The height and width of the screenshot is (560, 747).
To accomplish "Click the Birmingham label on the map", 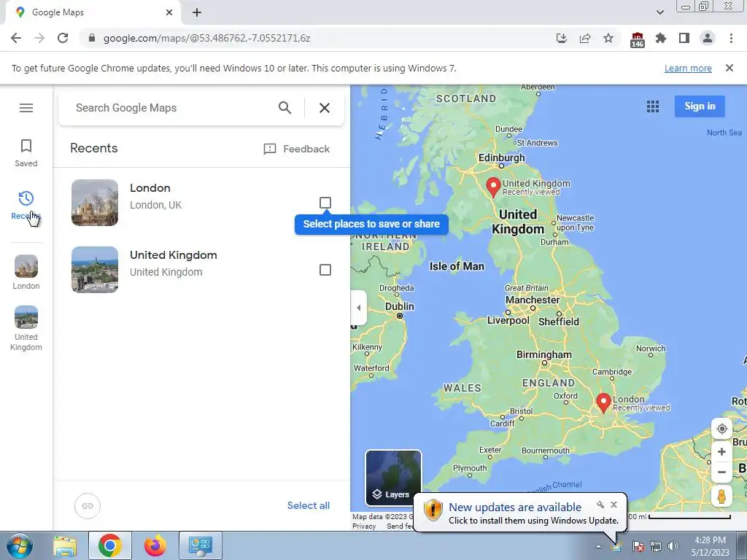I will click(x=543, y=355).
